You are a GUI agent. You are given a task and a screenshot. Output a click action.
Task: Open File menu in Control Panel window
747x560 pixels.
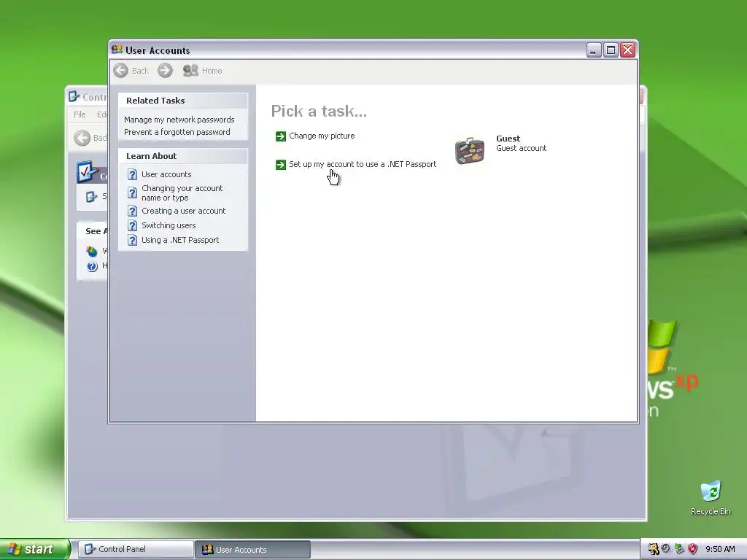click(x=80, y=114)
